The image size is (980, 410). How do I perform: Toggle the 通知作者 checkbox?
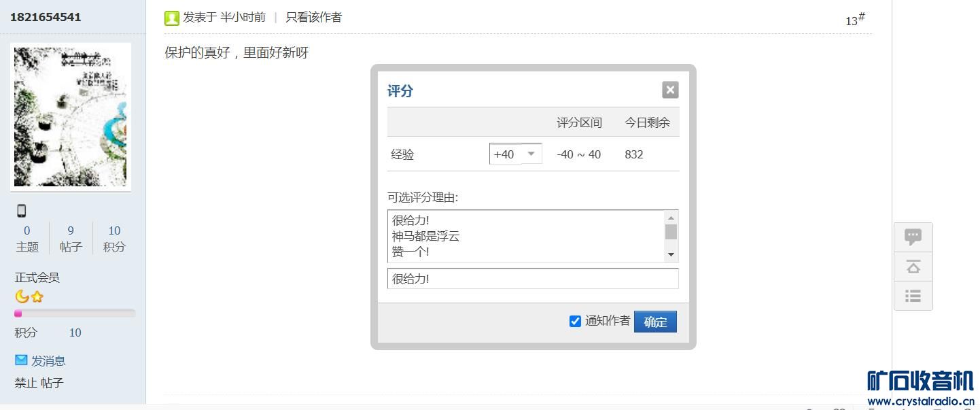(x=575, y=321)
